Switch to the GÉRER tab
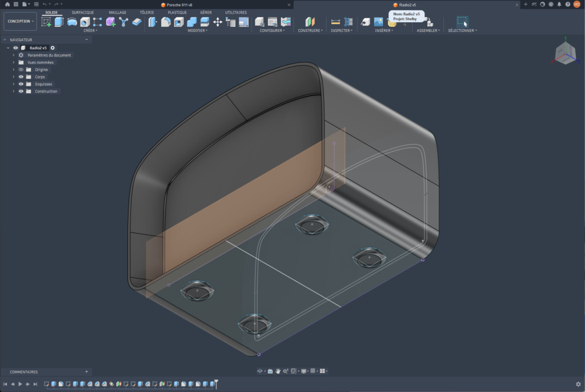Viewport: 585px width, 392px height. click(206, 13)
